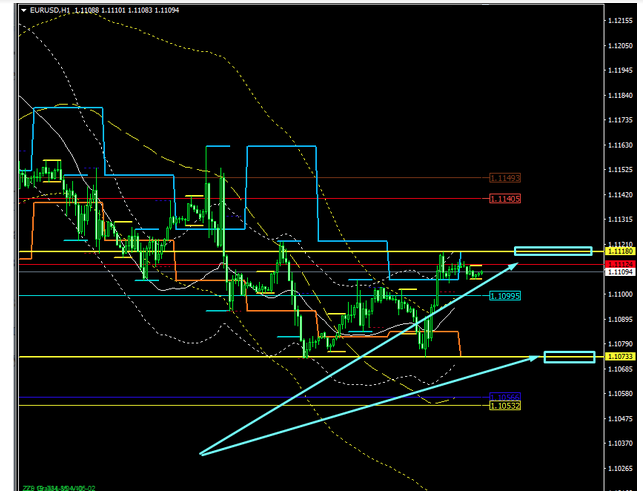
Task: Click the small triangle beside EURUSD,H1 title
Action: 22,9
